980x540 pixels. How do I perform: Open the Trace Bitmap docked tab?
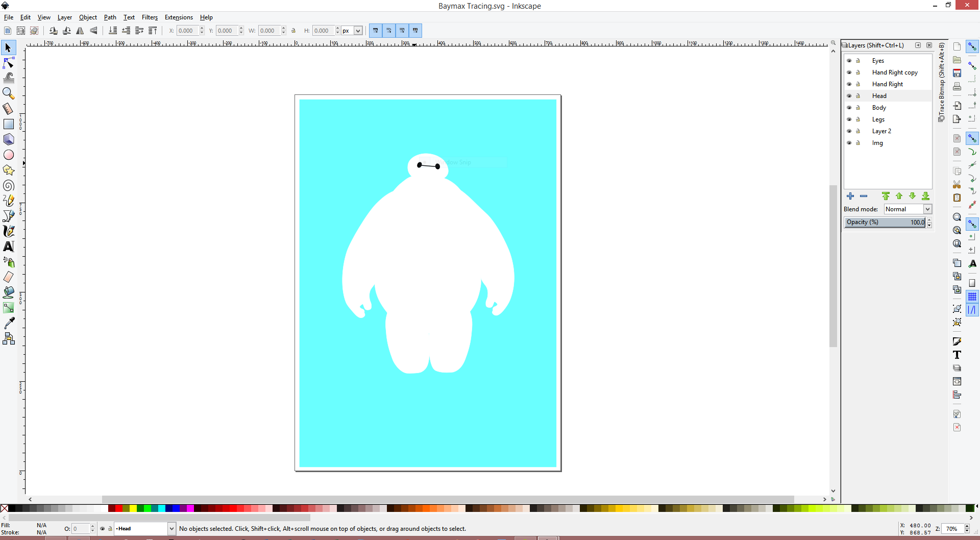tap(941, 83)
